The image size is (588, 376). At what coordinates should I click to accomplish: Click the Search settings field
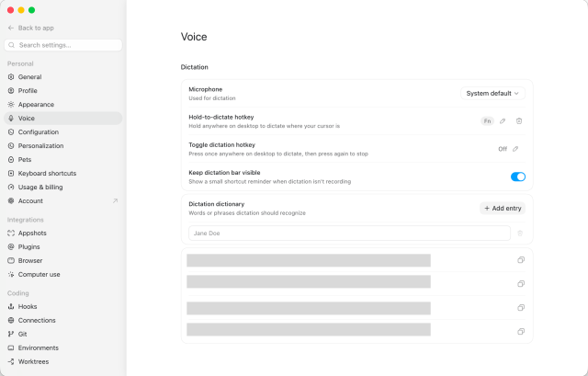(63, 45)
